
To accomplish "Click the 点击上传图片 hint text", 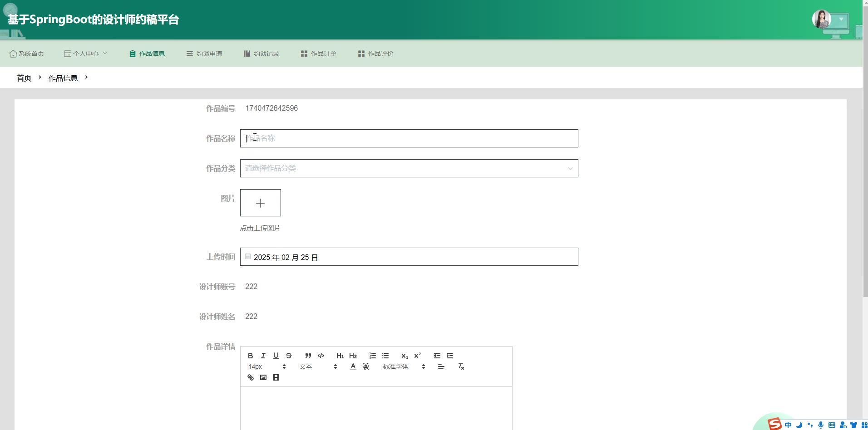I will click(x=260, y=228).
